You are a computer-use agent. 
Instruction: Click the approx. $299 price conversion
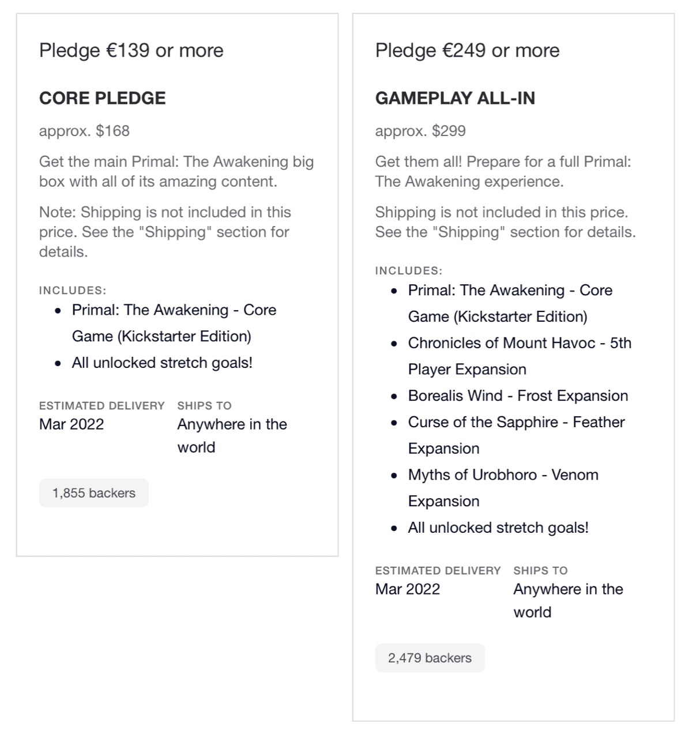click(420, 131)
